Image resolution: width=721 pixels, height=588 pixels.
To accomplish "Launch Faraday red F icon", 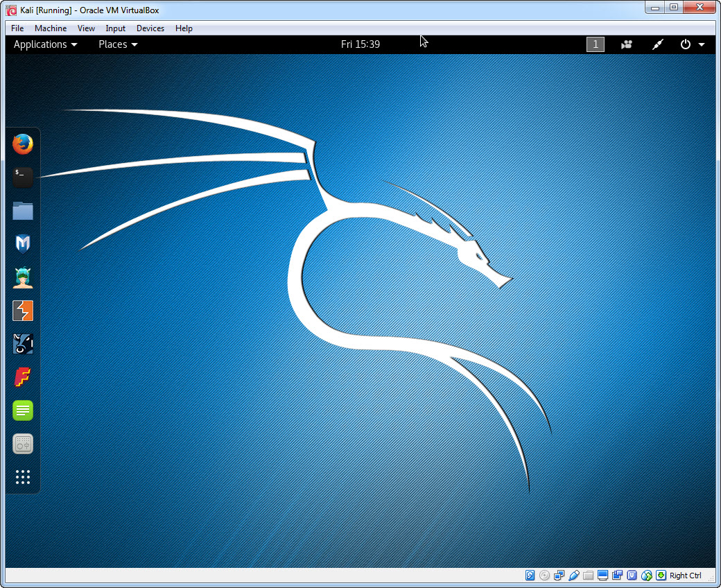I will (22, 377).
